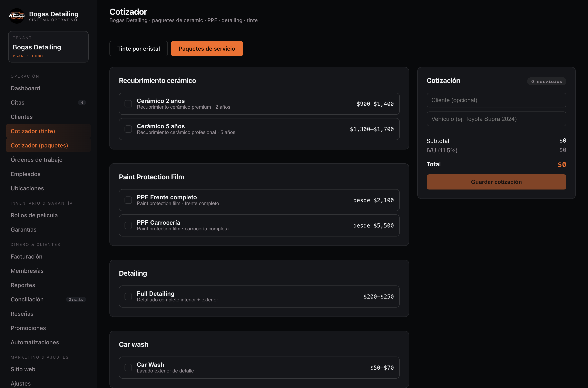The width and height of the screenshot is (588, 388).
Task: Click "Lavado exterior de detalle" description
Action: pos(165,371)
